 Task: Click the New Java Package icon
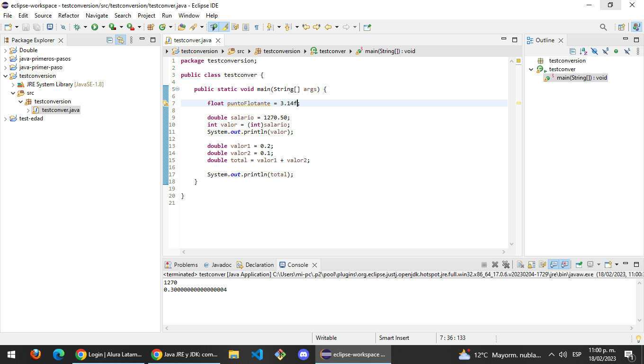point(151,27)
